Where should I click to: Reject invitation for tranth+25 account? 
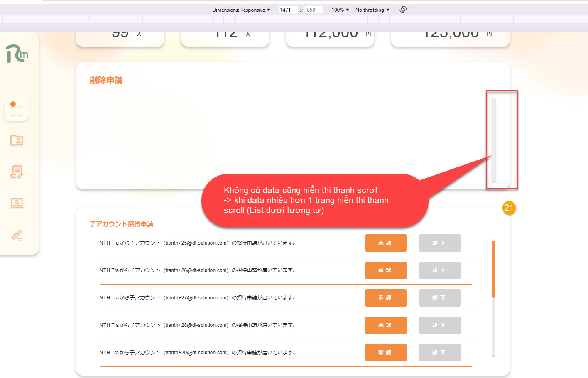pyautogui.click(x=439, y=243)
